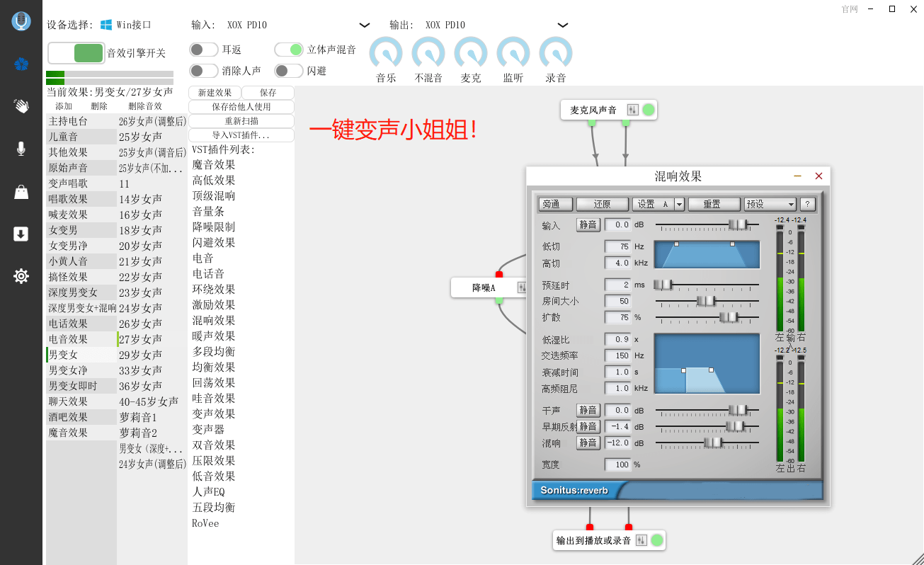Open the blue flower effects icon in sidebar
This screenshot has height=565, width=924.
(x=21, y=64)
